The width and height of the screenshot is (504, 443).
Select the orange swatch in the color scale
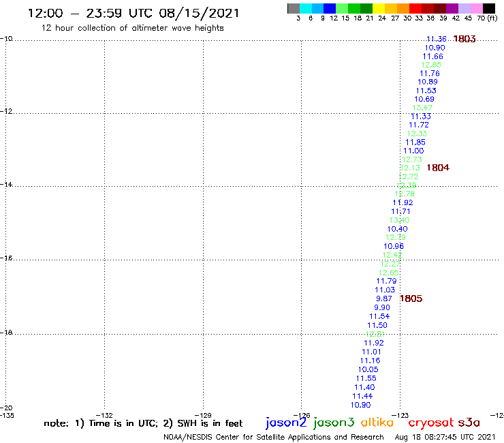[403, 8]
